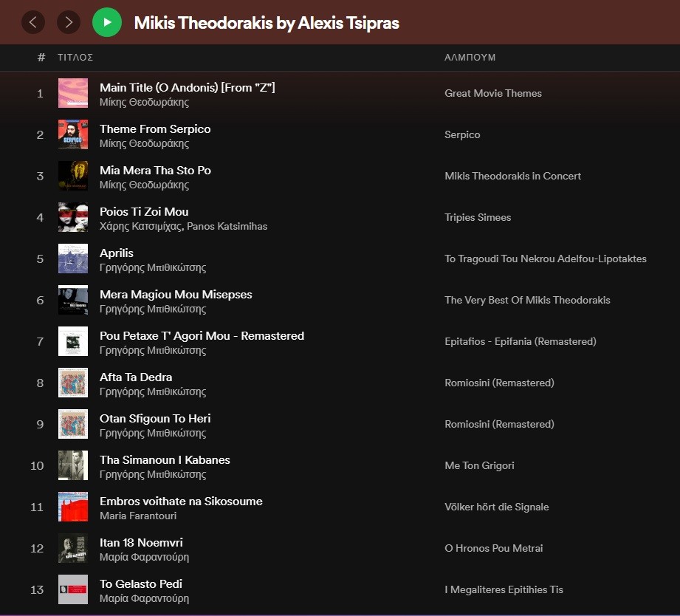The height and width of the screenshot is (616, 680).
Task: Select the track Mia Mera Tha Sto Po
Action: (x=155, y=170)
